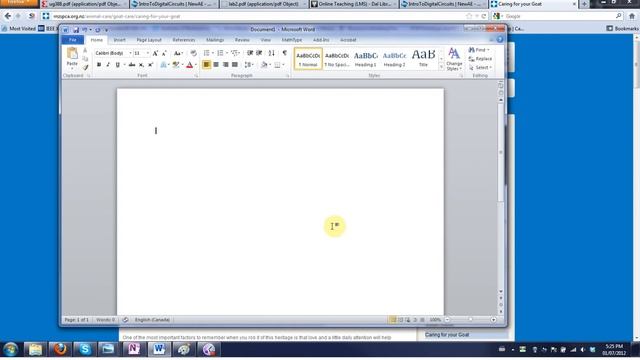Open the font name dropdown
This screenshot has height=360, width=640.
point(130,53)
